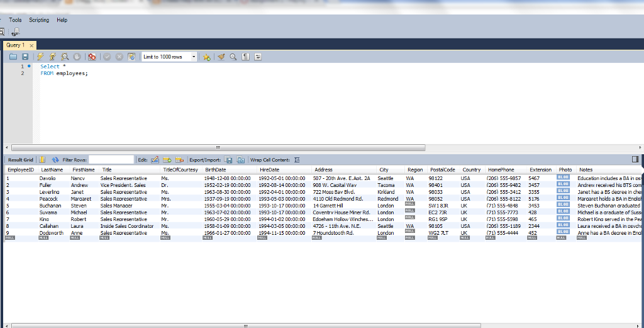Select postal code 'EC2 7JR'
The image size is (644, 328).
pyautogui.click(x=438, y=213)
